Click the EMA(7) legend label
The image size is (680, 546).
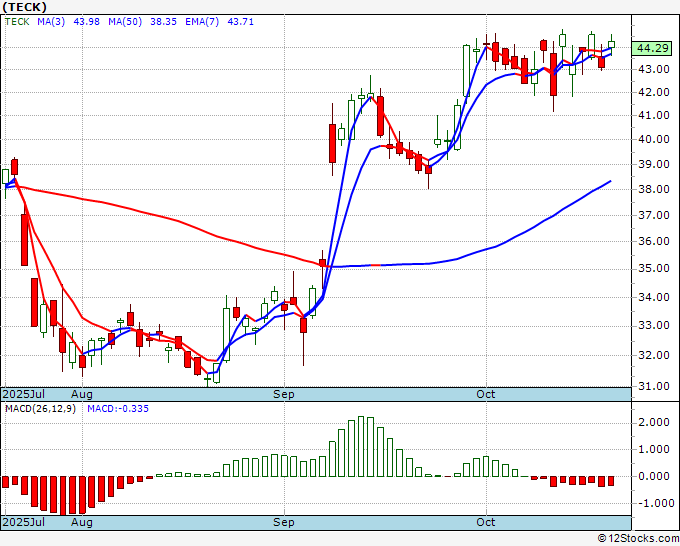tap(202, 22)
